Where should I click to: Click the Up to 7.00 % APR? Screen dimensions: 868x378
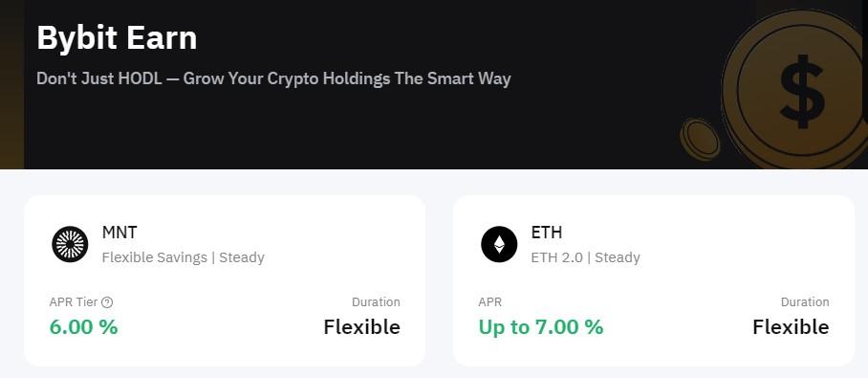pyautogui.click(x=541, y=326)
